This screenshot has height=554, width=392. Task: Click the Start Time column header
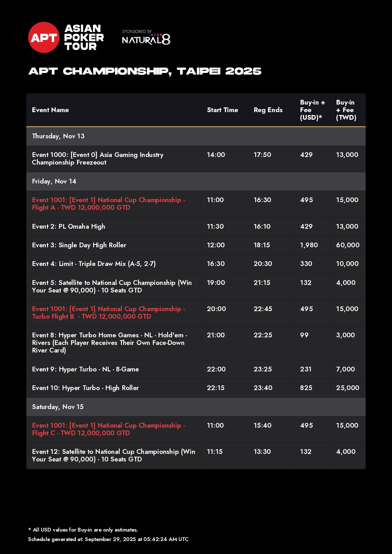(222, 110)
